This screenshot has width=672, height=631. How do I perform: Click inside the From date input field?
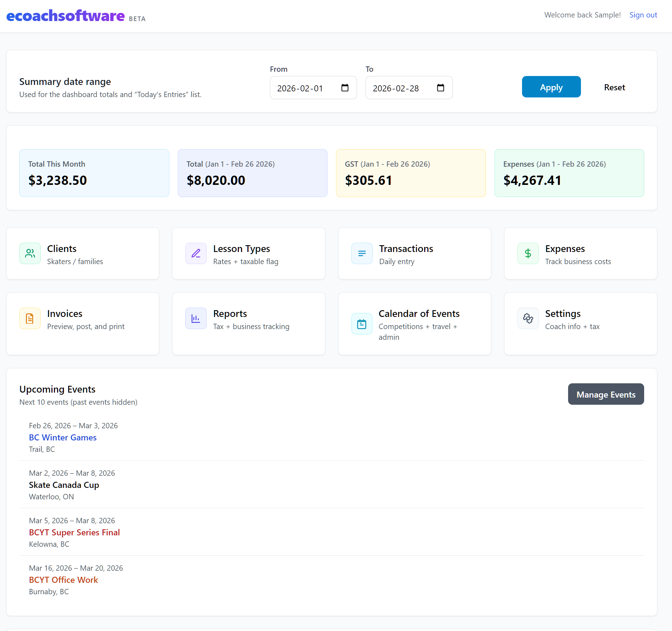307,88
